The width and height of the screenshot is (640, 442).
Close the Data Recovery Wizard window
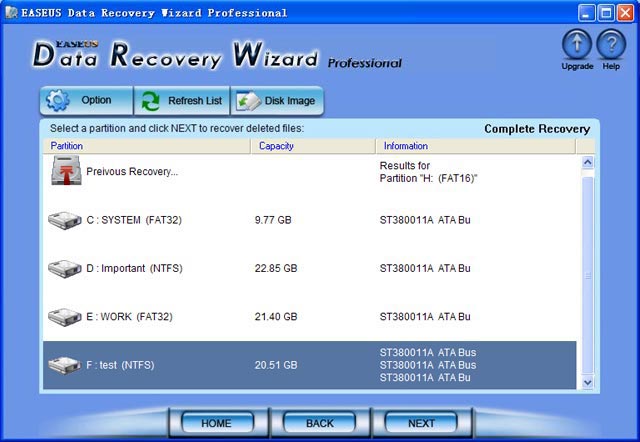(625, 13)
